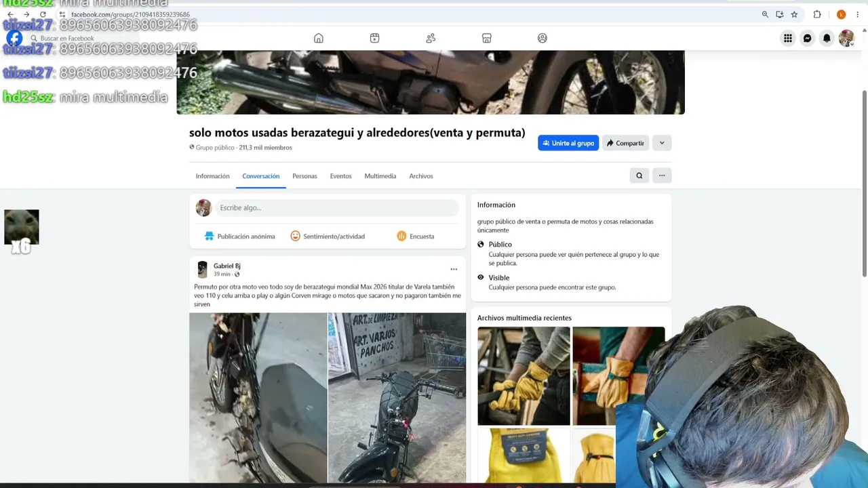Open the Eventos tab
Image resolution: width=868 pixels, height=488 pixels.
[x=340, y=176]
